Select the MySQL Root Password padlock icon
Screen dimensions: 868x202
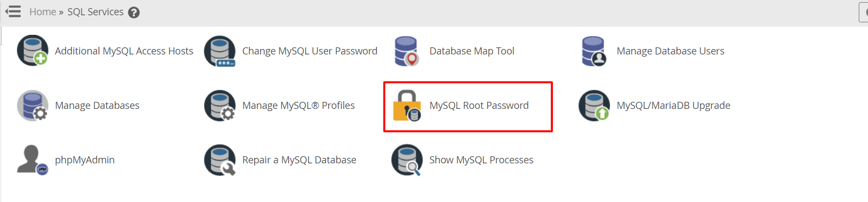(407, 106)
